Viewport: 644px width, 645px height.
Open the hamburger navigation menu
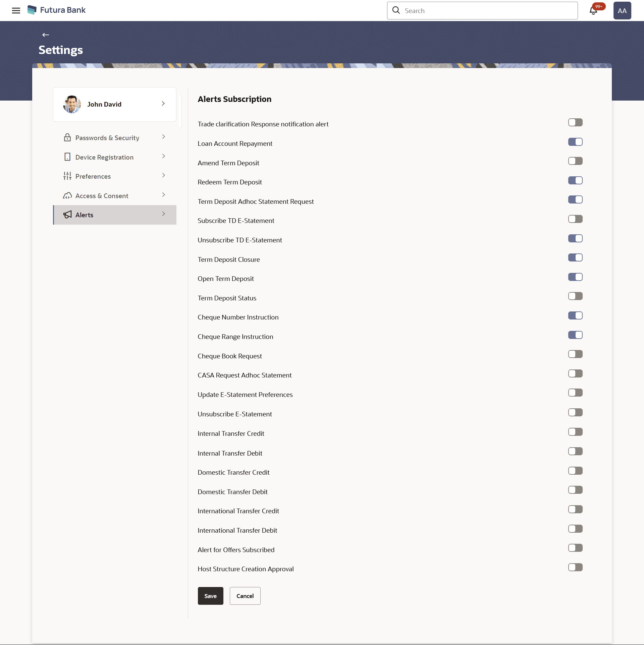(x=16, y=10)
